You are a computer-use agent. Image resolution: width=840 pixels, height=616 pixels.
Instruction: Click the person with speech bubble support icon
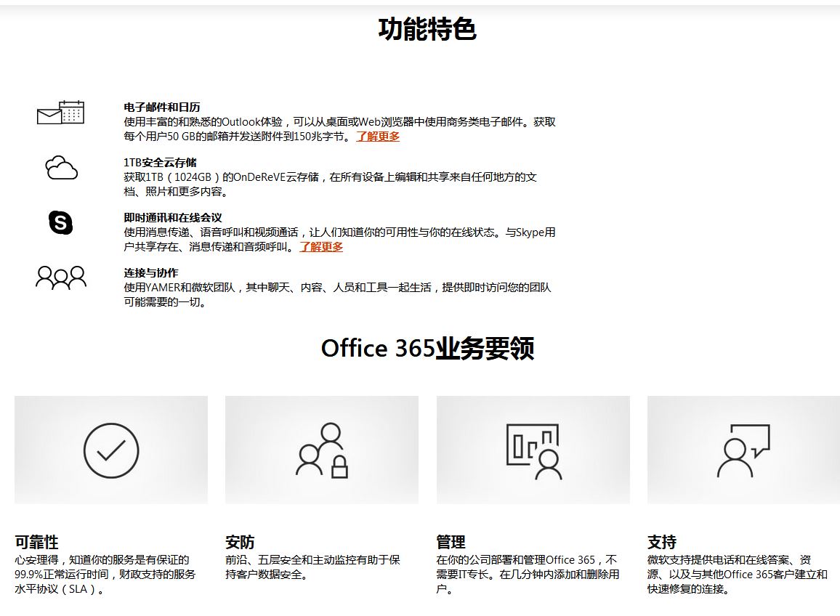[x=743, y=450]
